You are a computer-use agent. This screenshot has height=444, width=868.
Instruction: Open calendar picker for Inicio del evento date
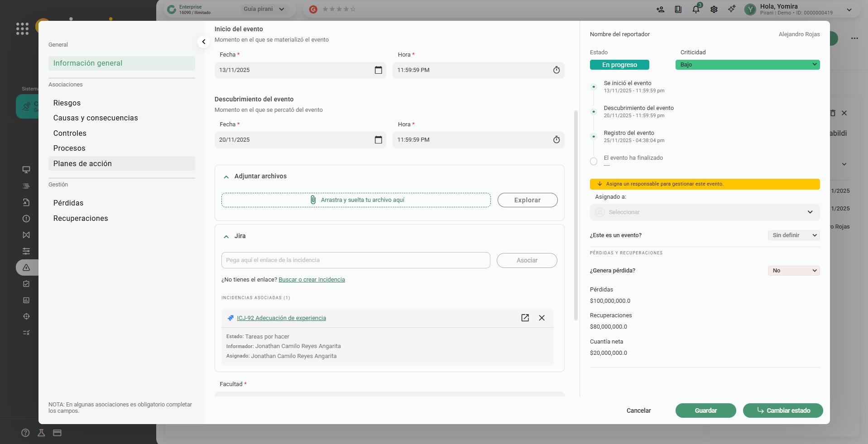378,70
